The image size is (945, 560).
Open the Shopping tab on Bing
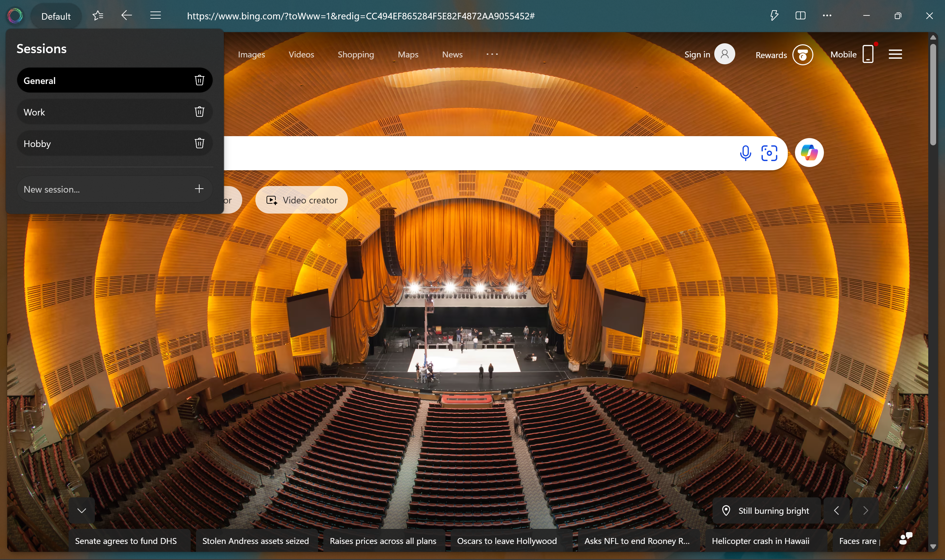coord(356,54)
